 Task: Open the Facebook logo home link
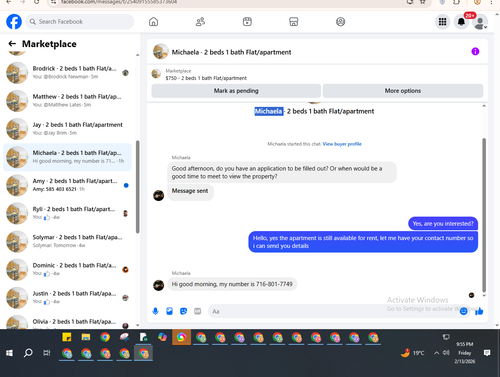[x=14, y=22]
